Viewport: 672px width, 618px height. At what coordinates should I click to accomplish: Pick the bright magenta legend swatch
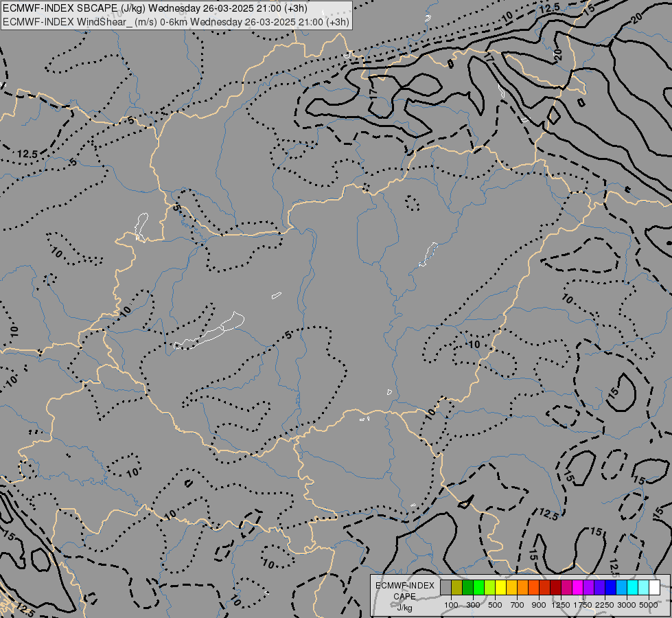tap(578, 588)
